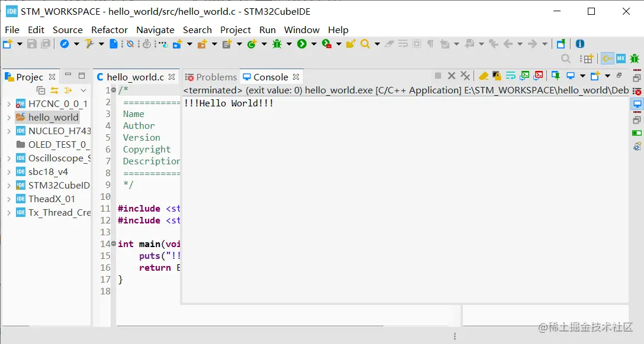
Task: Collapse all in Project Explorer
Action: (41, 90)
